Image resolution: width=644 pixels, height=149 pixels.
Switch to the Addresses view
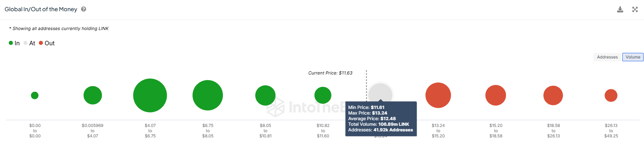coord(607,57)
